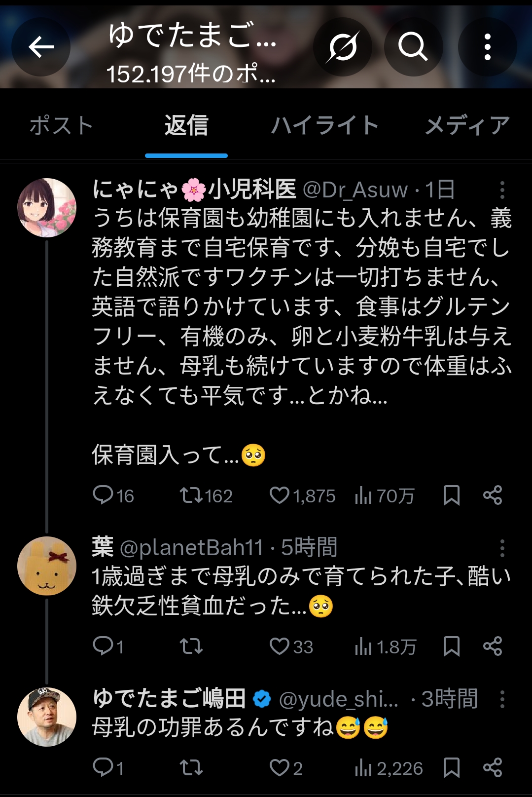Screen dimensions: 532x797
Task: Open more options for にゃにゃ小児科医 post
Action: click(502, 190)
